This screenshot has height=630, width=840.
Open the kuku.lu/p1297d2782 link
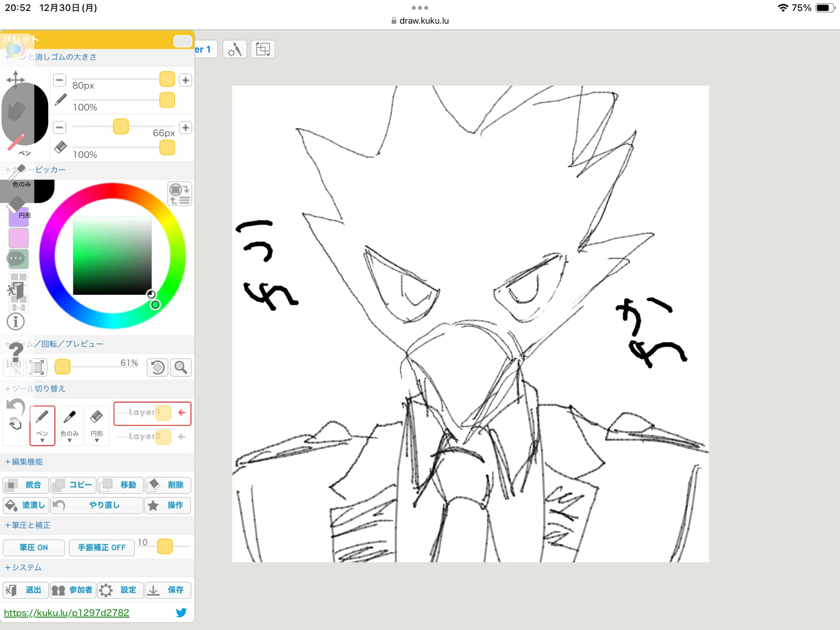pyautogui.click(x=66, y=612)
